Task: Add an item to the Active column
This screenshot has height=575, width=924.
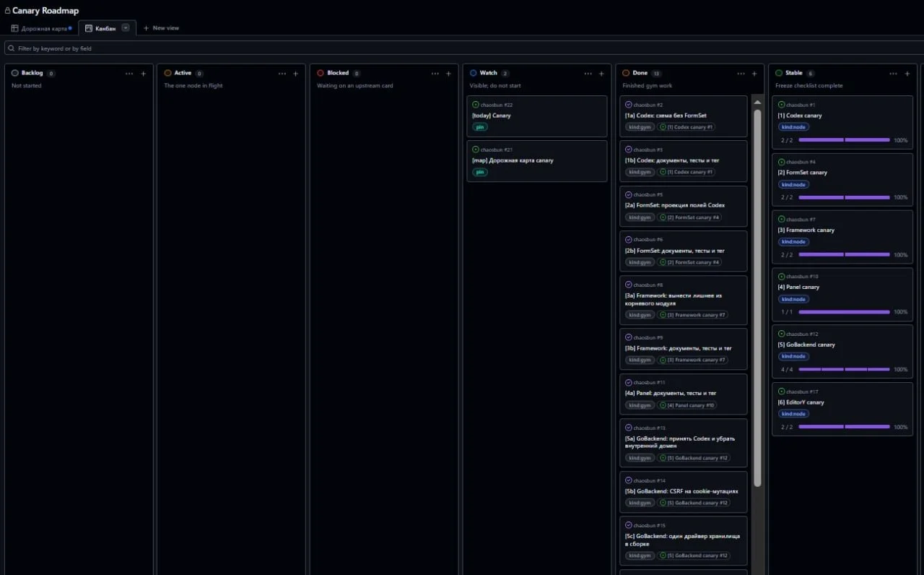Action: pos(295,73)
